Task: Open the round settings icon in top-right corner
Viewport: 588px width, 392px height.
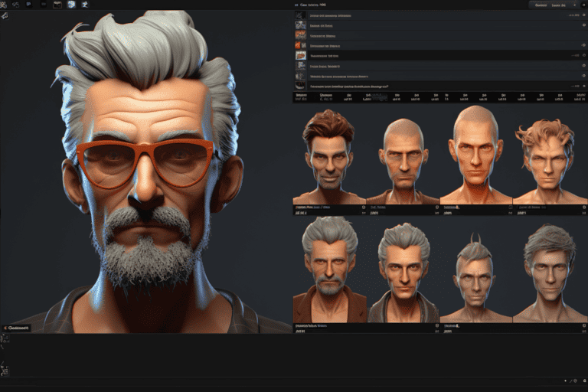Action: click(x=584, y=5)
